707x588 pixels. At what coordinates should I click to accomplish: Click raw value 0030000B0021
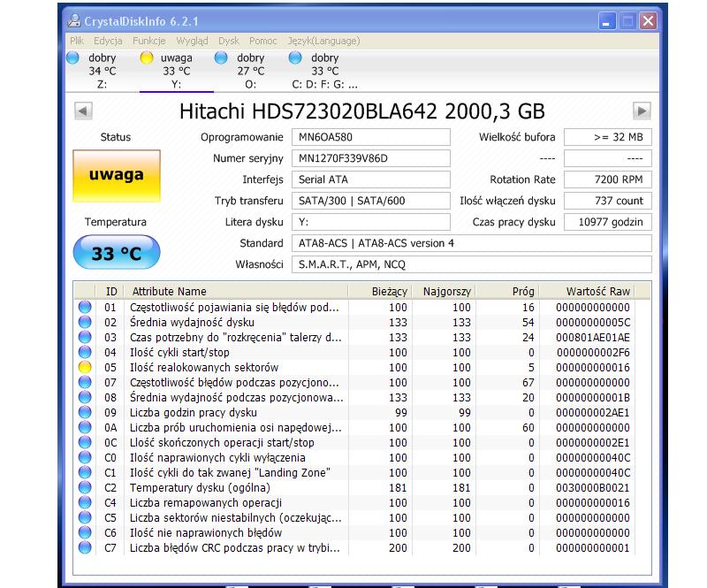tap(593, 488)
